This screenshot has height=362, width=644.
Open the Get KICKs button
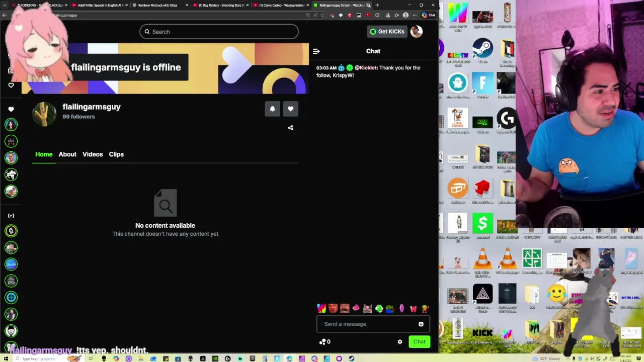tap(386, 32)
